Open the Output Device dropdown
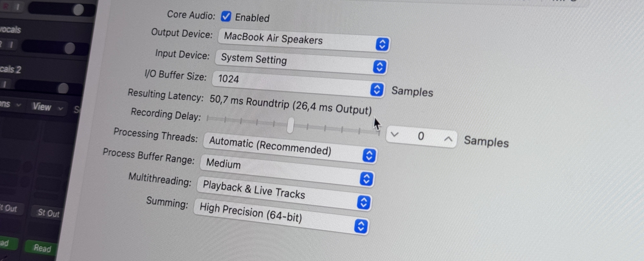The image size is (644, 261). point(304,40)
